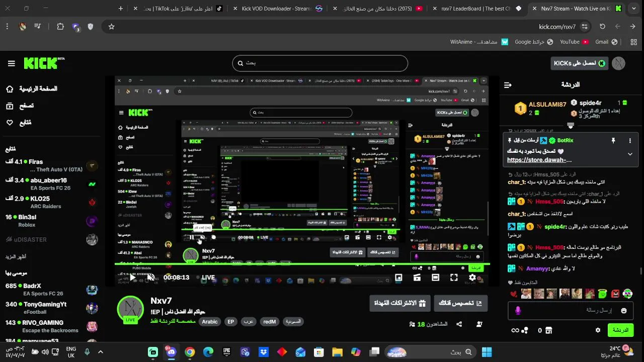Open Epic Games from the taskbar
644x362 pixels.
(x=226, y=352)
